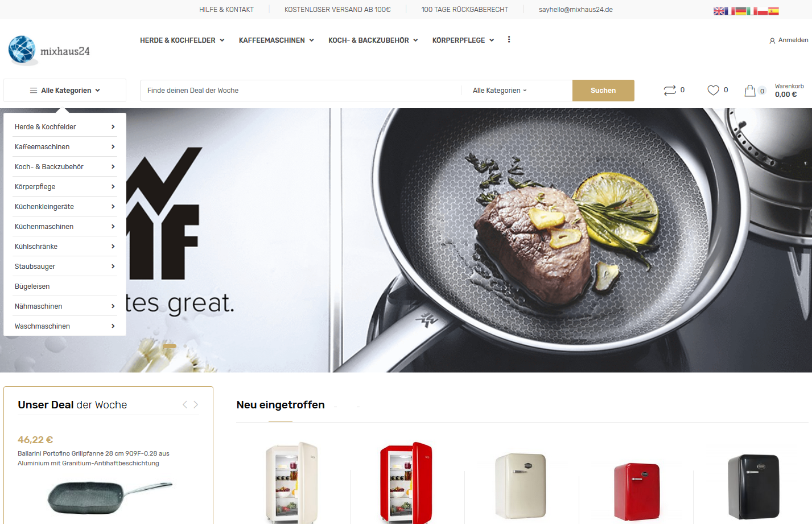Expand Kühlschränke submenu in category list

point(65,247)
